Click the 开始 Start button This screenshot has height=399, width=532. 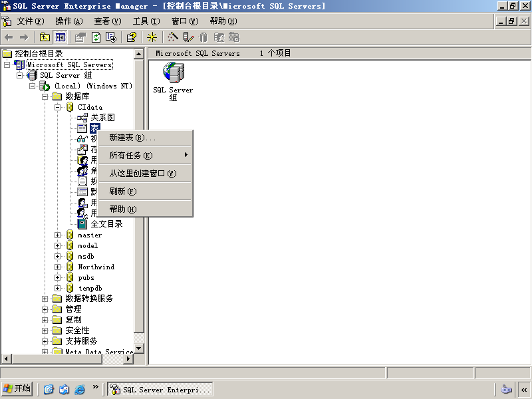[x=17, y=389]
